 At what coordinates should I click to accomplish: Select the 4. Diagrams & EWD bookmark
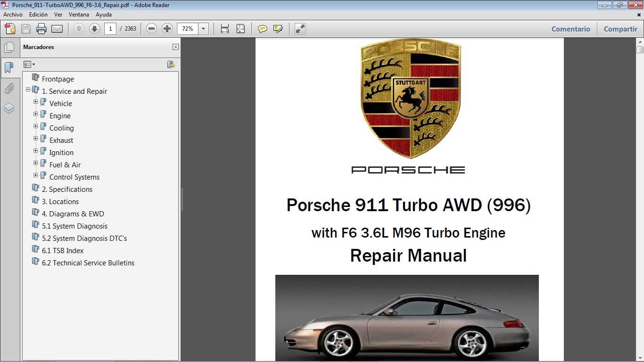click(73, 214)
